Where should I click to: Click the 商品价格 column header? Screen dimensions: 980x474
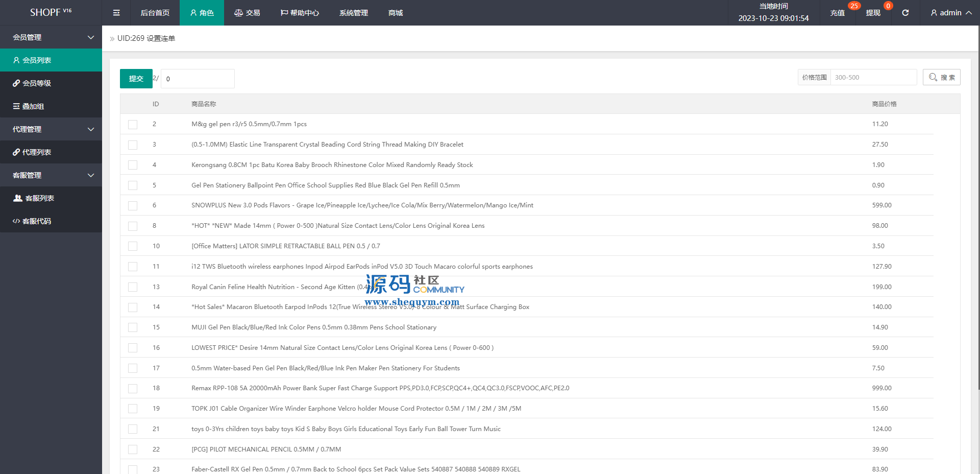[884, 104]
